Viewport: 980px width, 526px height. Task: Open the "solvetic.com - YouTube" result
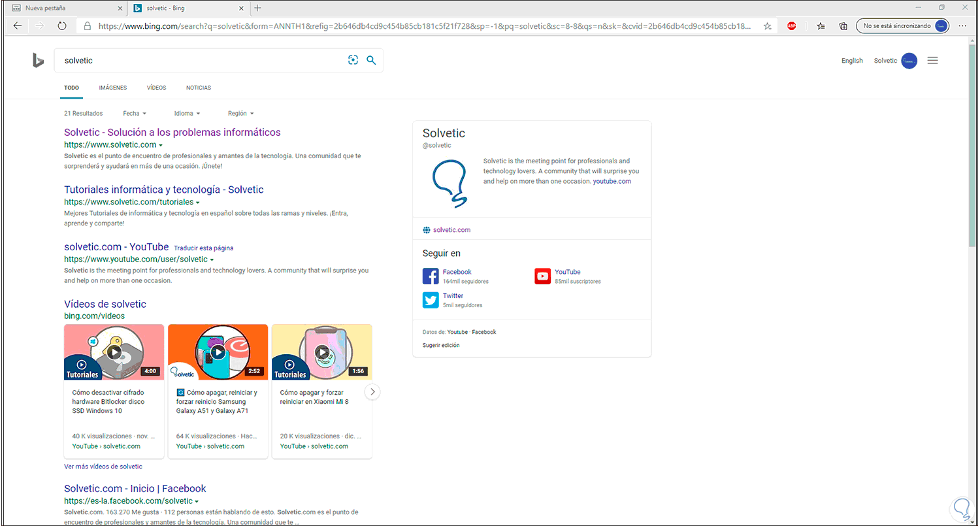[x=116, y=247]
